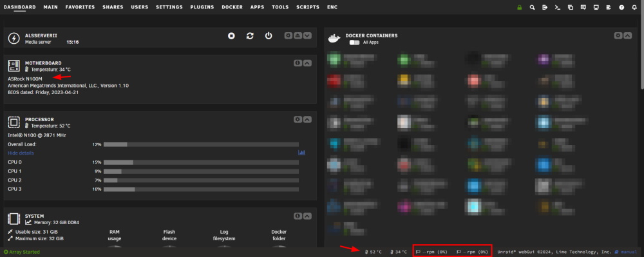Click the Overall Load progress bar
The width and height of the screenshot is (644, 257).
coord(201,144)
